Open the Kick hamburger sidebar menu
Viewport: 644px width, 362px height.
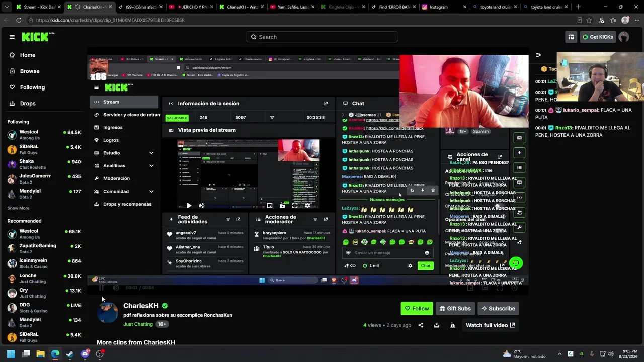(x=12, y=37)
